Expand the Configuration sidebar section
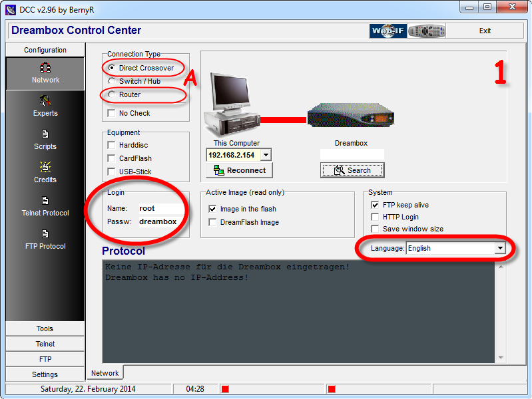This screenshot has height=399, width=532. pyautogui.click(x=45, y=50)
